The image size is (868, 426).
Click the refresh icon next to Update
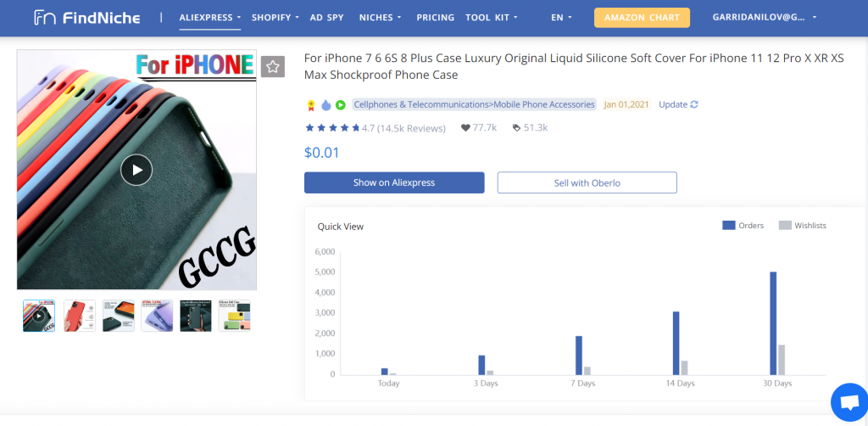click(x=694, y=104)
